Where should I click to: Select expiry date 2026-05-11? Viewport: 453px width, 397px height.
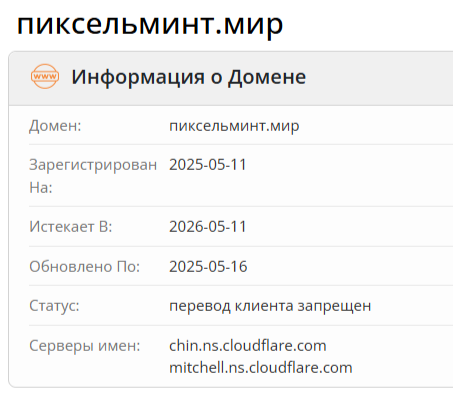click(208, 227)
